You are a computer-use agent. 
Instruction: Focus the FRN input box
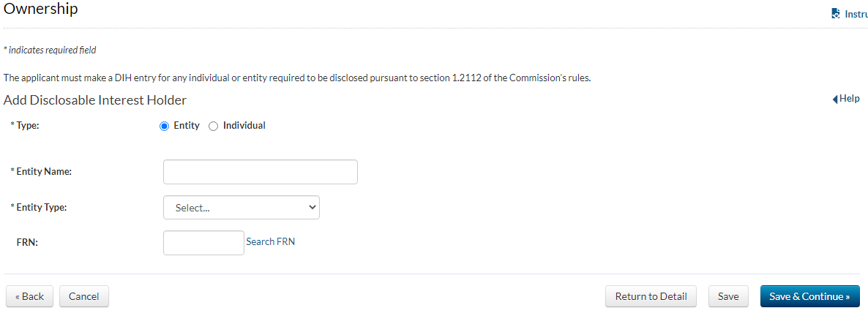tap(203, 243)
